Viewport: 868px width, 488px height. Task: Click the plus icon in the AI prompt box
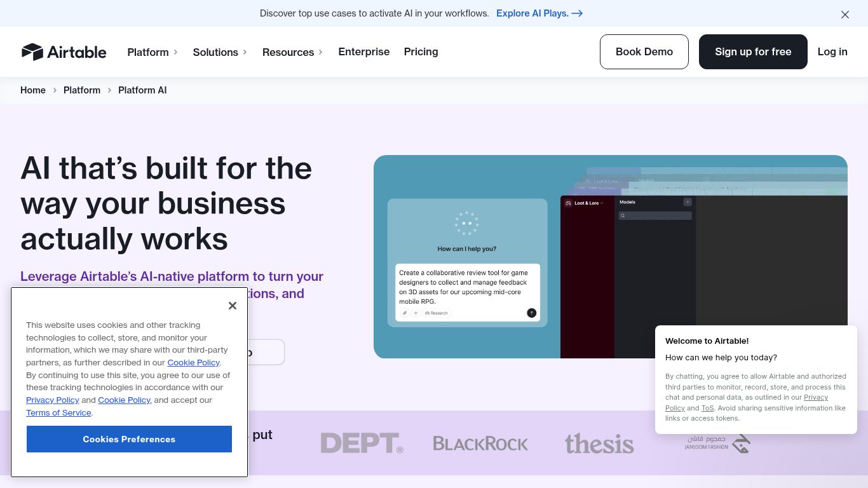416,313
